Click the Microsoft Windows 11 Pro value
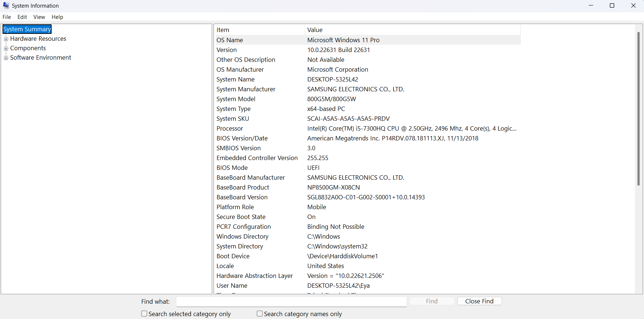Image resolution: width=644 pixels, height=319 pixels. (x=343, y=40)
